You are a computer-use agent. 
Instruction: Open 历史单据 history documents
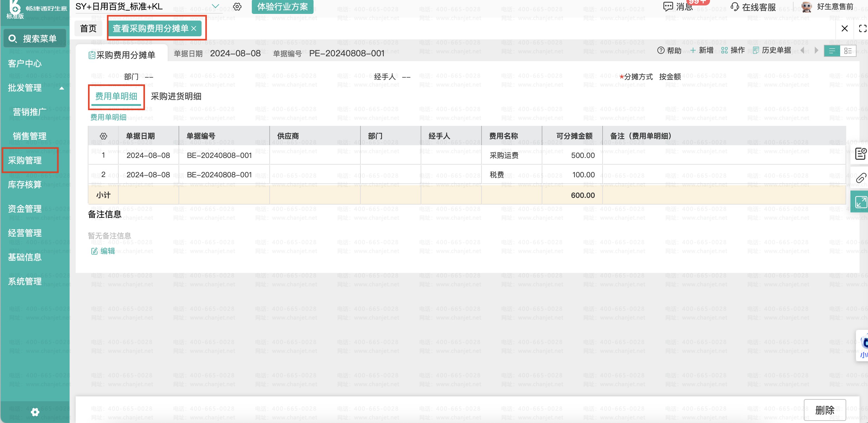(x=772, y=50)
